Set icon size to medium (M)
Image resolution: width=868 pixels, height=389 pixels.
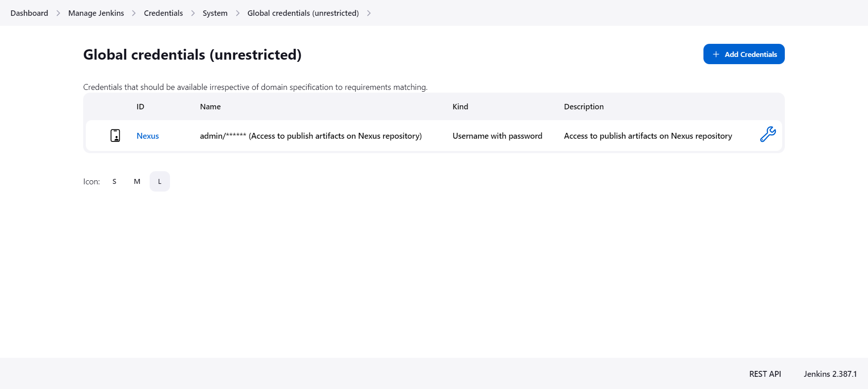(x=137, y=181)
